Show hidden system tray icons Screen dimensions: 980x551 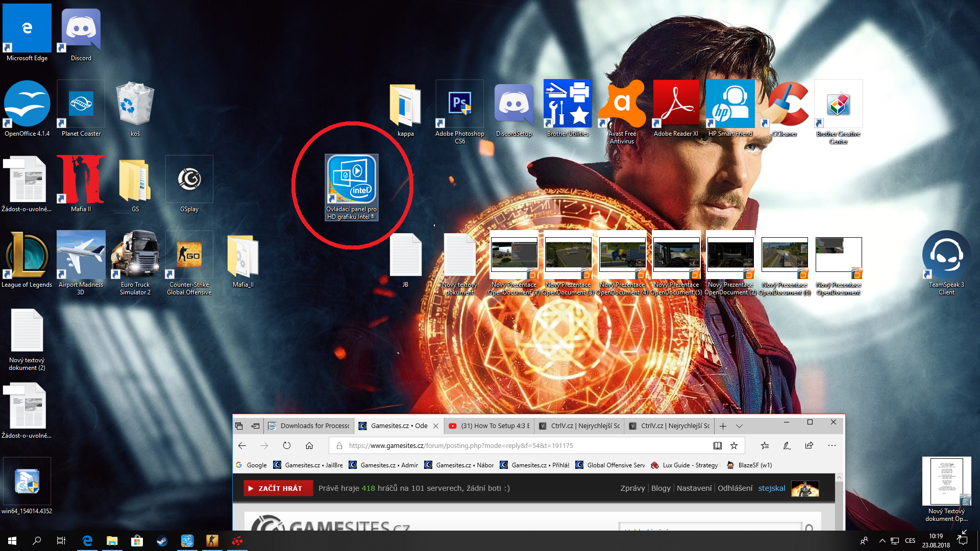[882, 541]
